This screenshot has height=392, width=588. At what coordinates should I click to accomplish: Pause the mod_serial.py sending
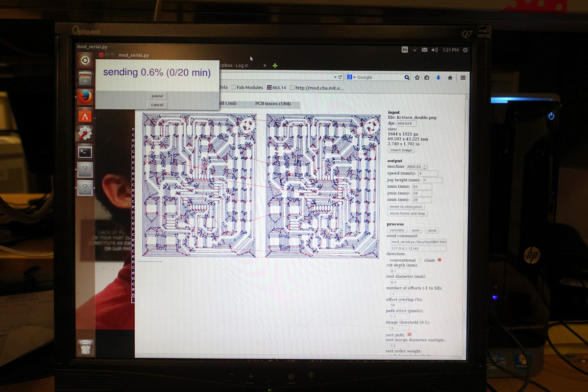coord(157,96)
